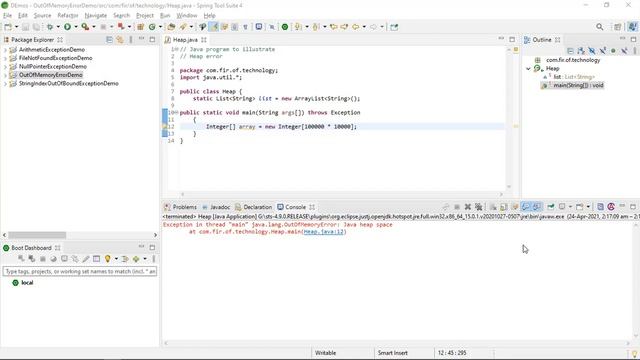640x360 pixels.
Task: Click Remove Launch X icon in Console
Action: click(x=468, y=207)
